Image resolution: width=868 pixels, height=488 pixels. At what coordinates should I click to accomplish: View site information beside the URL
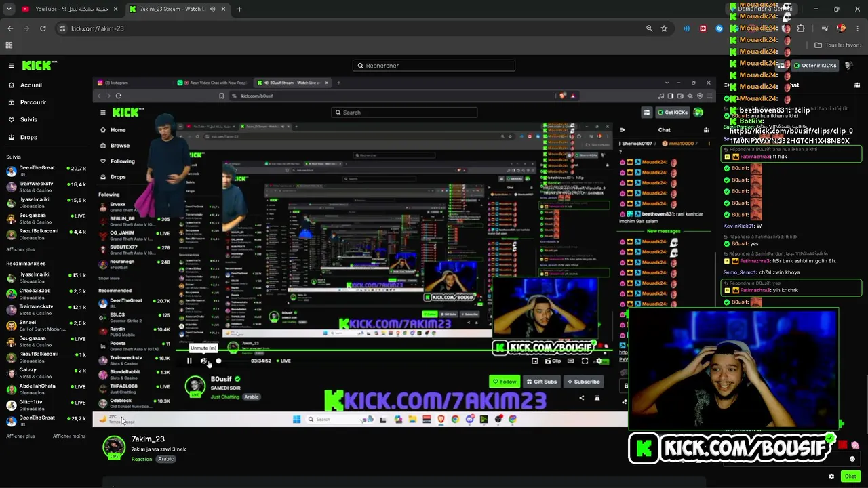(62, 28)
